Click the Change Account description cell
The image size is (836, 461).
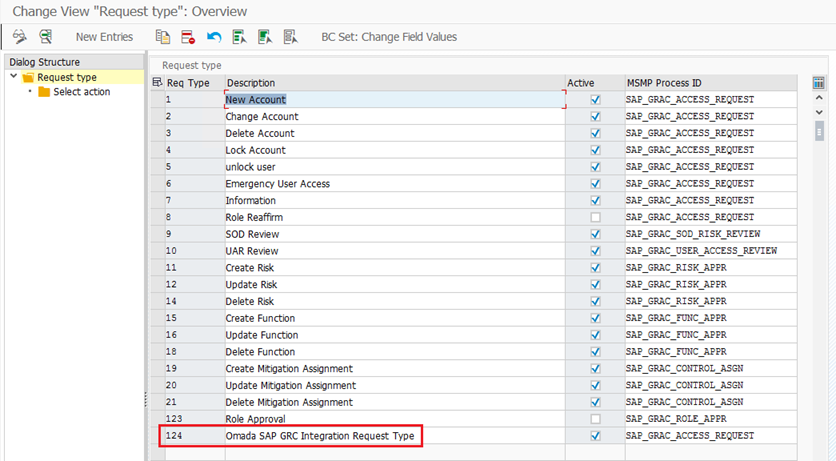pyautogui.click(x=395, y=117)
